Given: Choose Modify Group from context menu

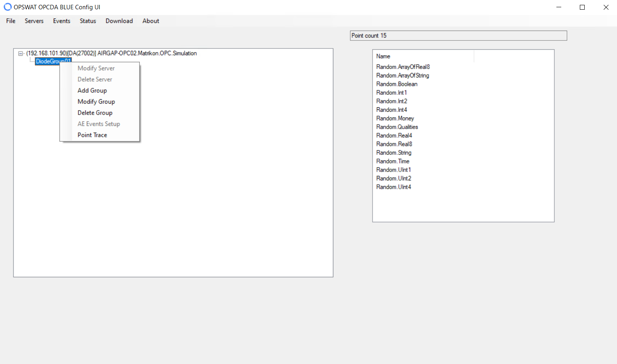Looking at the screenshot, I should tap(99, 102).
